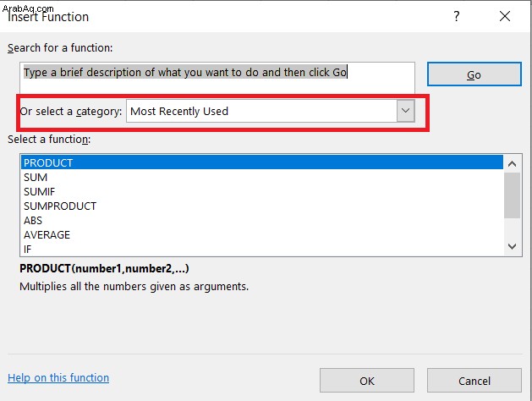Select the PRODUCT function
The width and height of the screenshot is (532, 401).
pos(261,162)
